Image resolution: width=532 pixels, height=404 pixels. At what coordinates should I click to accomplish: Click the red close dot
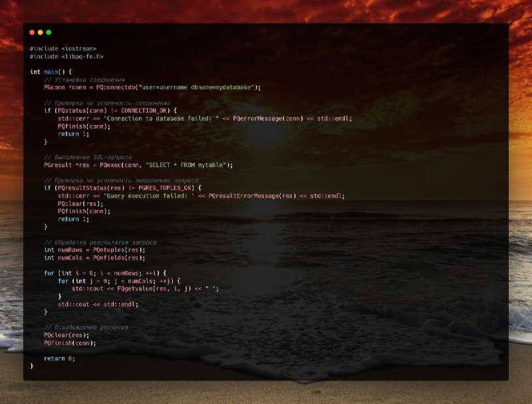point(32,32)
